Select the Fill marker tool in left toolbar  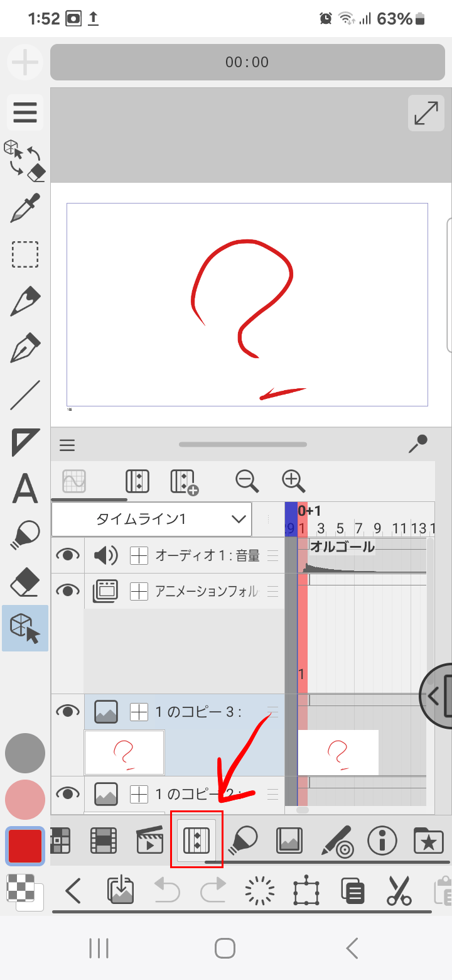pyautogui.click(x=25, y=536)
